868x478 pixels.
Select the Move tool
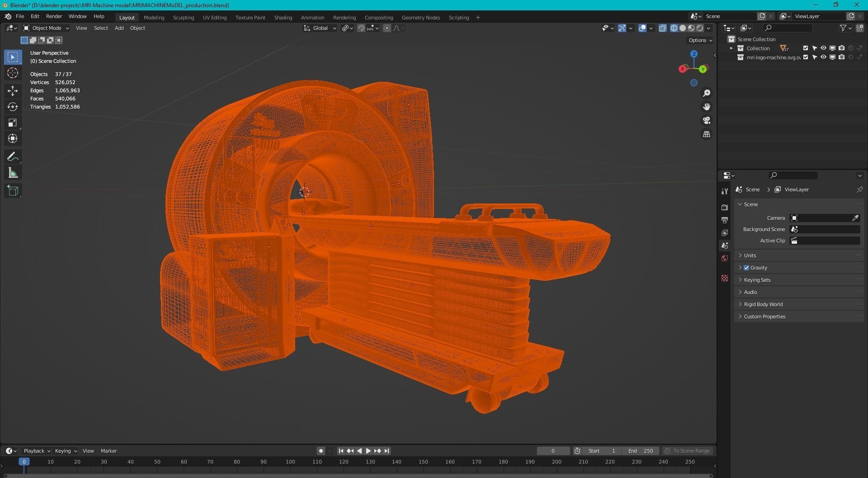pos(13,91)
